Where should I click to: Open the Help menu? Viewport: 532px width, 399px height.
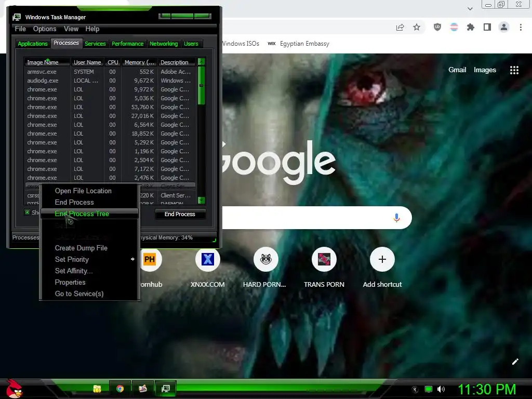(92, 29)
